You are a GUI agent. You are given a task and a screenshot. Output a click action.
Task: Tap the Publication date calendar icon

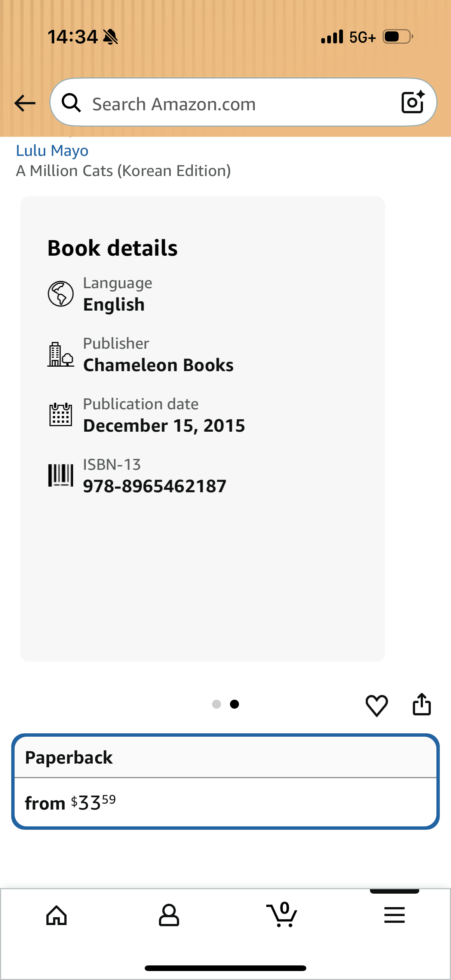tap(61, 414)
